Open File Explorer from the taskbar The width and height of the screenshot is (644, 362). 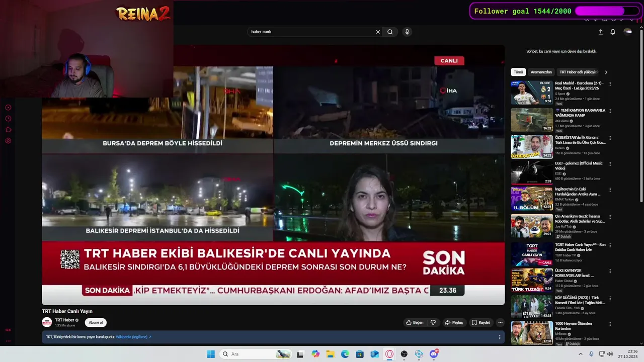point(330,354)
